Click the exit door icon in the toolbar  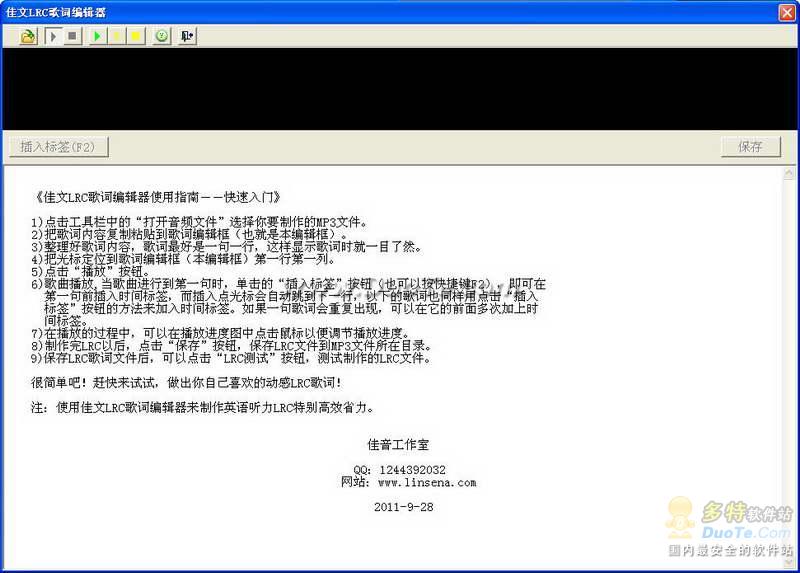tap(188, 36)
